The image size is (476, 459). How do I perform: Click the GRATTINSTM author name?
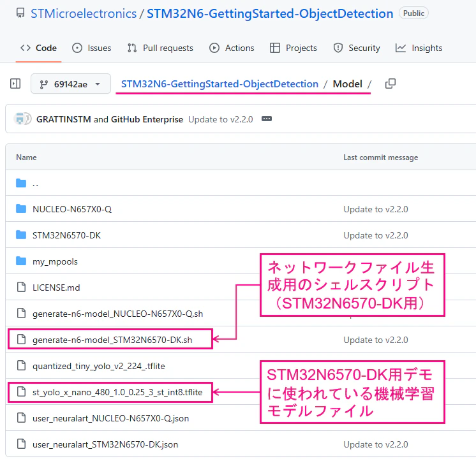pyautogui.click(x=63, y=119)
